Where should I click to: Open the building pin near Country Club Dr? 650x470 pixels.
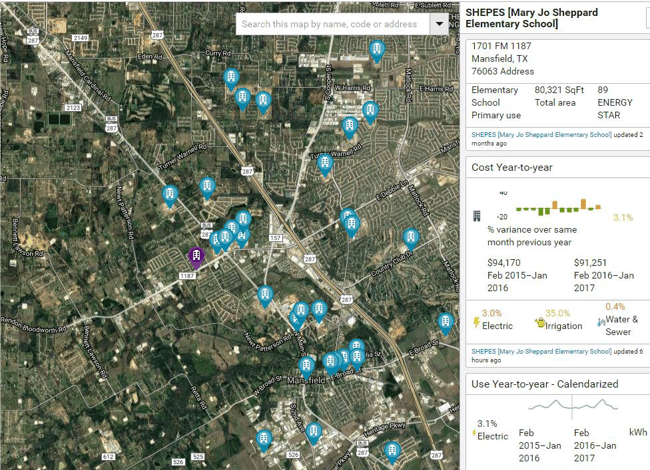[x=410, y=237]
